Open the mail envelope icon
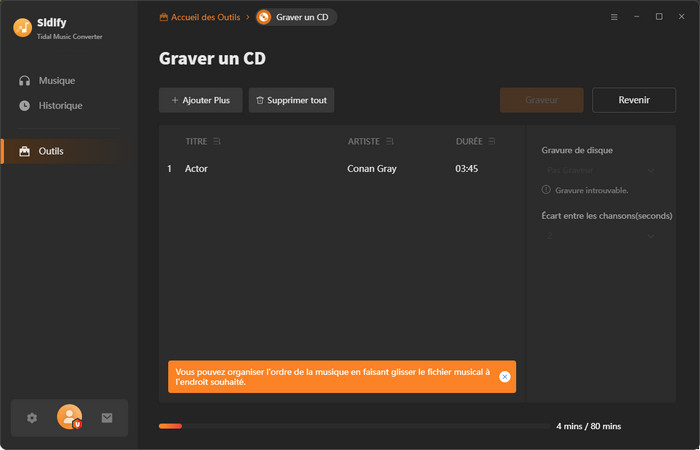This screenshot has width=700, height=450. click(x=107, y=418)
